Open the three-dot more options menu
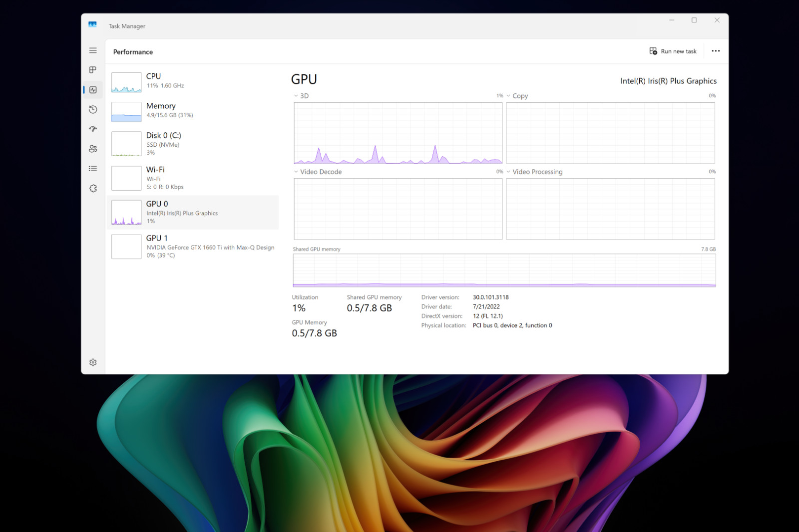Image resolution: width=799 pixels, height=532 pixels. pyautogui.click(x=716, y=51)
